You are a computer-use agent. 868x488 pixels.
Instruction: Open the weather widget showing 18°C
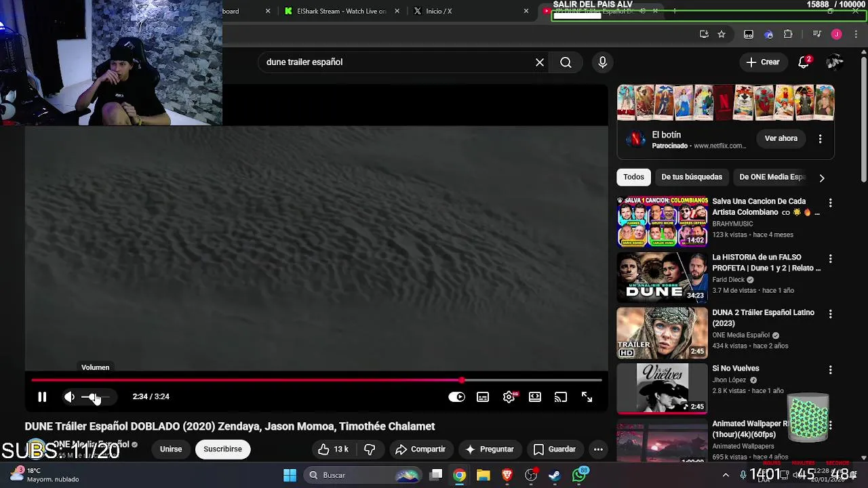point(45,474)
